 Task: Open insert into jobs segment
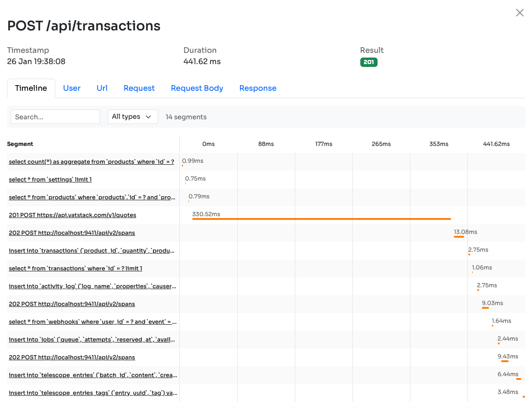pyautogui.click(x=92, y=340)
